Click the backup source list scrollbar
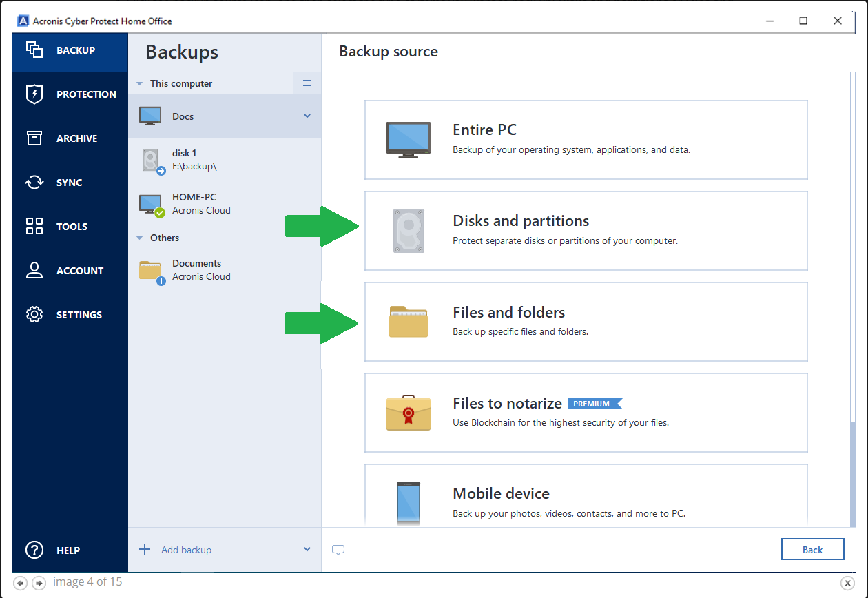Viewport: 868px width, 598px height. [851, 475]
